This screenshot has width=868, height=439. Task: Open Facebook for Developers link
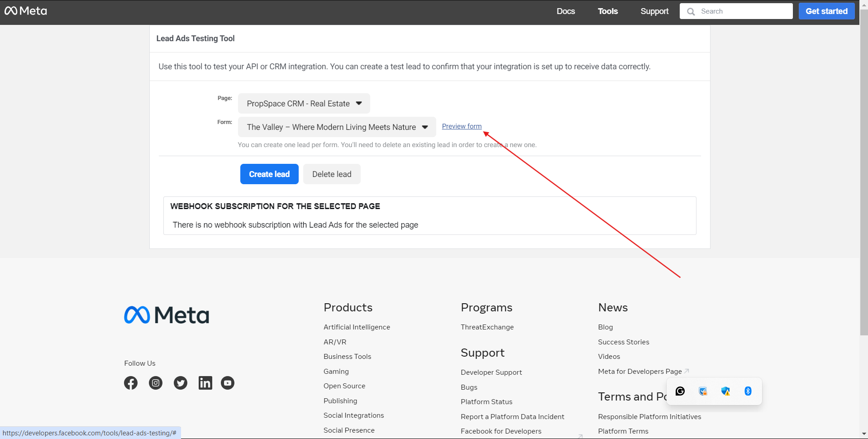point(501,431)
